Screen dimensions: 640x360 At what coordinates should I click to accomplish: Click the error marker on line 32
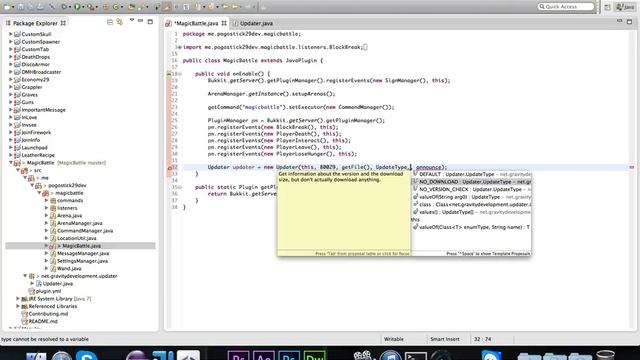point(169,167)
